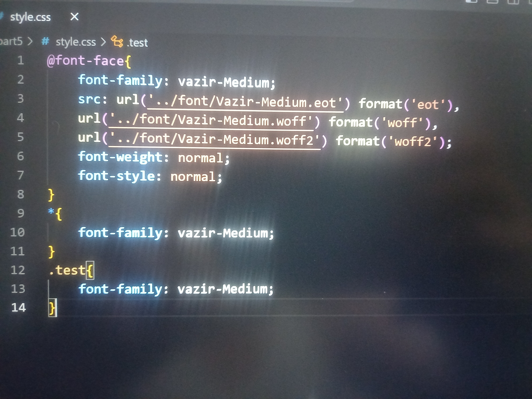Open the style.css breadcrumb item
Viewport: 532px width, 399px height.
(x=76, y=42)
